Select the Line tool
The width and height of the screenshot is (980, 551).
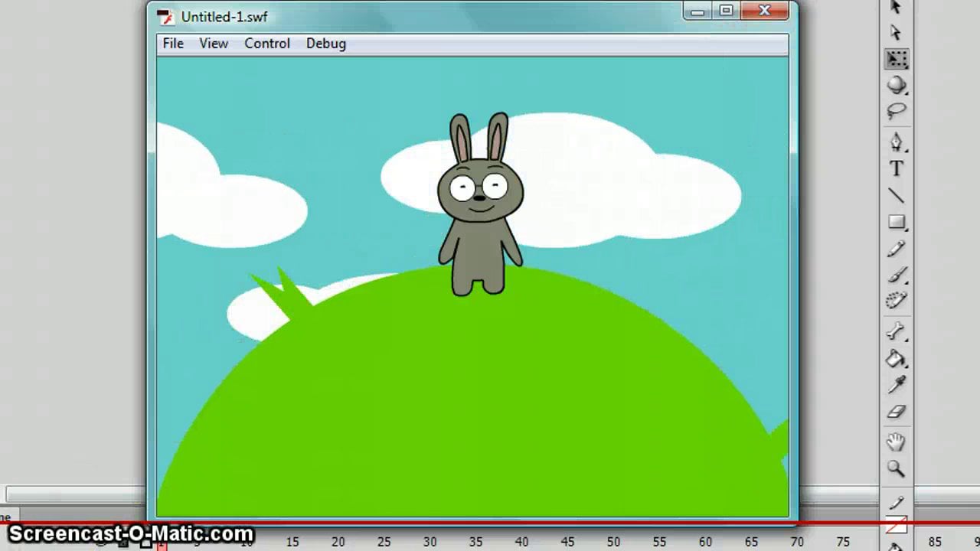click(897, 196)
